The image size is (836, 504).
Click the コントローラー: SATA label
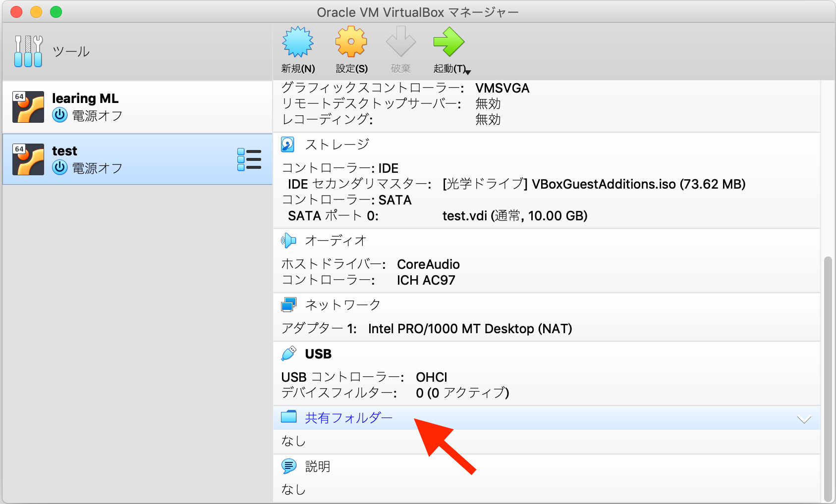(x=346, y=200)
